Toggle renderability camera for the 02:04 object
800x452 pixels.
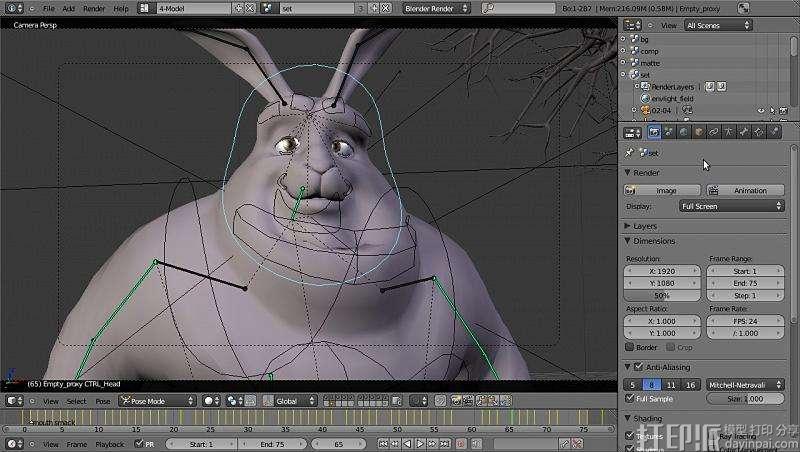[x=783, y=110]
